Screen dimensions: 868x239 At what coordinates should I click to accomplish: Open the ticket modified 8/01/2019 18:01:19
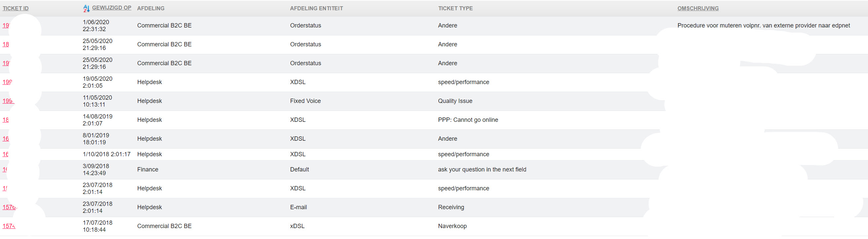[x=5, y=139]
